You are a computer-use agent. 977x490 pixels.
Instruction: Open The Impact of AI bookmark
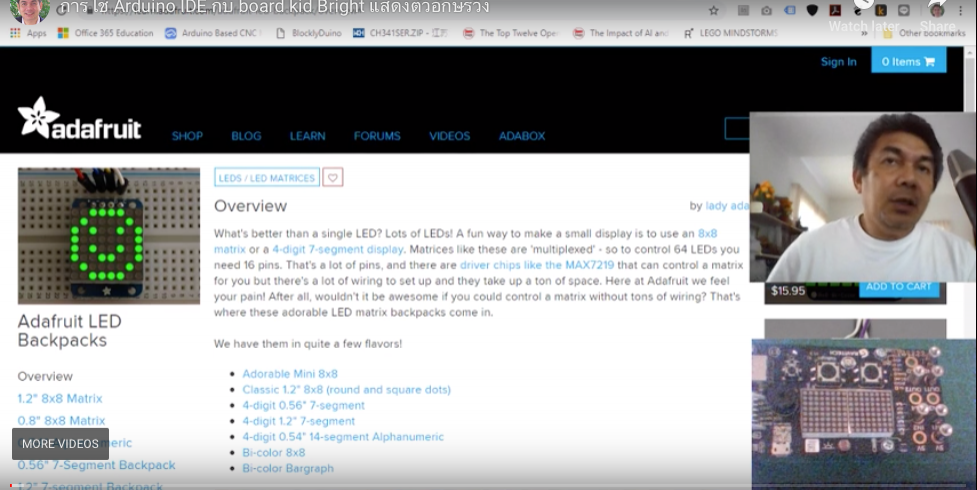tap(621, 33)
